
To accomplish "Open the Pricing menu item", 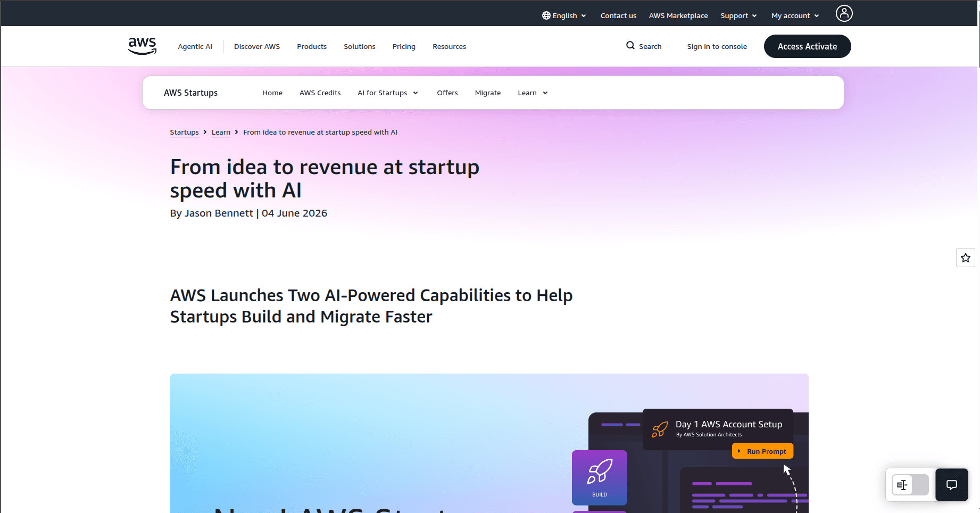I will pyautogui.click(x=404, y=46).
